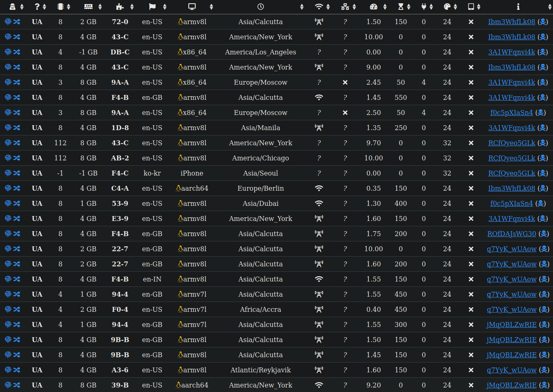The height and width of the screenshot is (392, 553).
Task: Click the speedometer column header icon
Action: point(373,7)
